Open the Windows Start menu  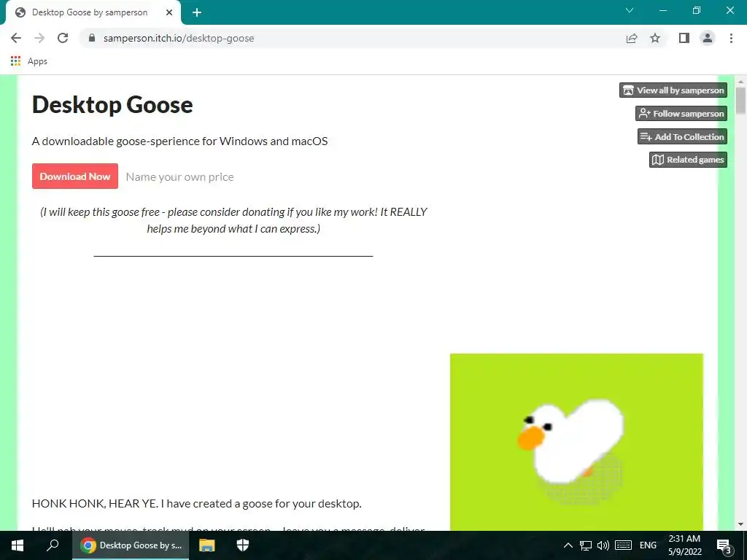click(x=18, y=545)
